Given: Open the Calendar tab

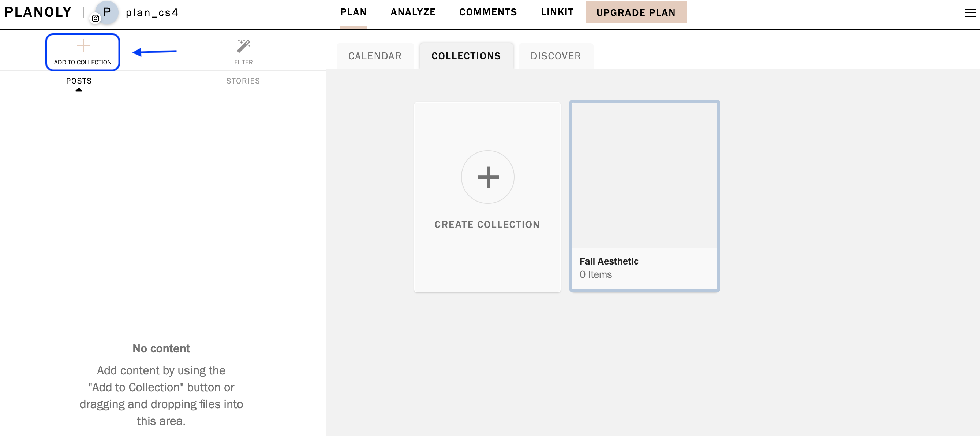Looking at the screenshot, I should pos(375,56).
